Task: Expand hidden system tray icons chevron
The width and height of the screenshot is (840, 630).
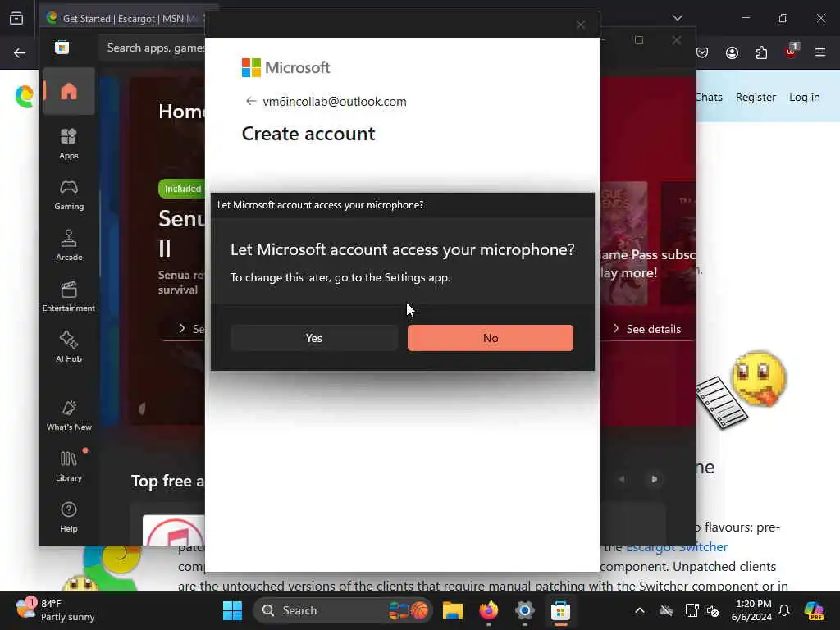Action: click(x=640, y=610)
